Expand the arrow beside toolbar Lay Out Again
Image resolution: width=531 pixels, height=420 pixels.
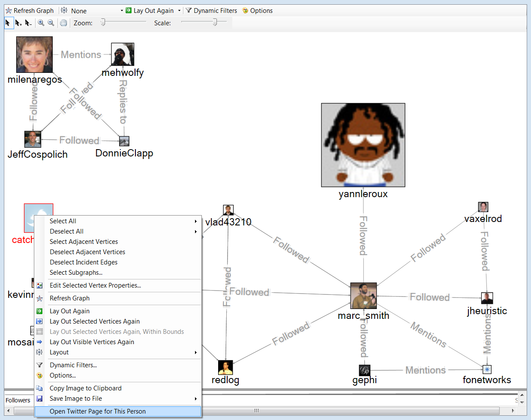pyautogui.click(x=179, y=11)
